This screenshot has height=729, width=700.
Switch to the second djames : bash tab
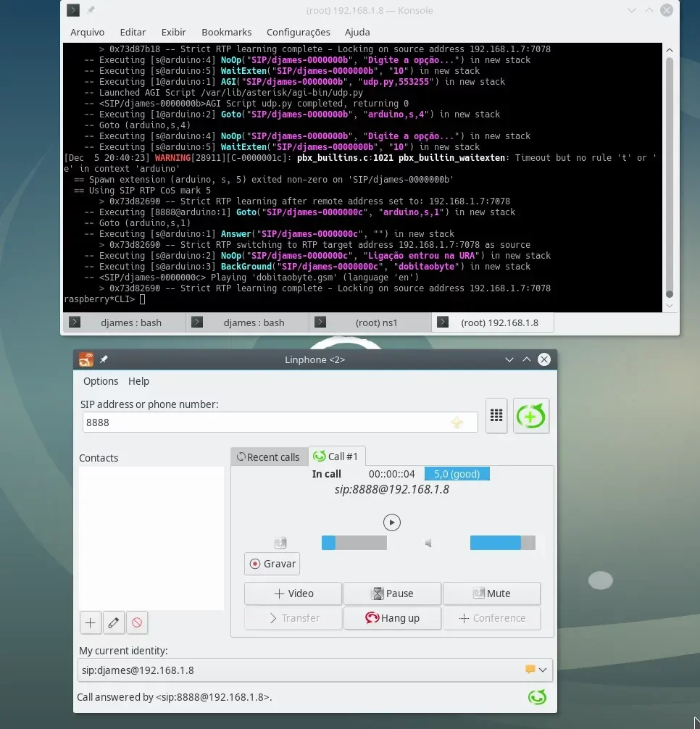click(x=247, y=322)
